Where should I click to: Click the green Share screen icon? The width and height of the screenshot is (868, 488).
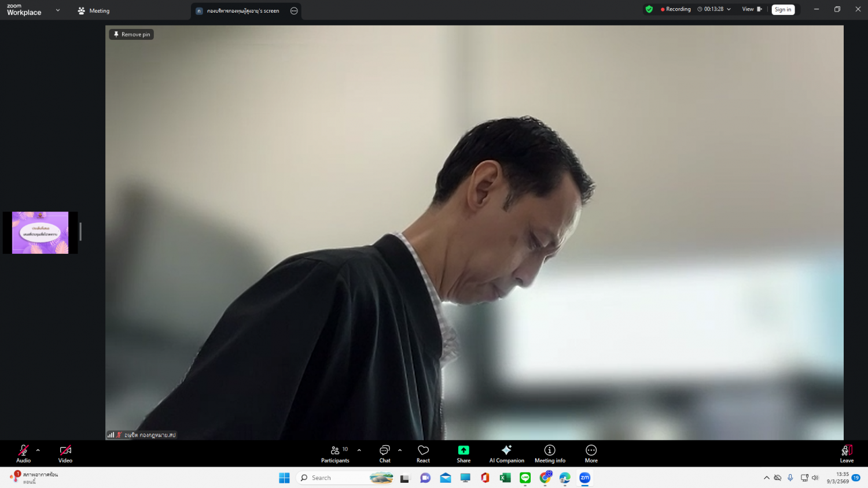(464, 450)
